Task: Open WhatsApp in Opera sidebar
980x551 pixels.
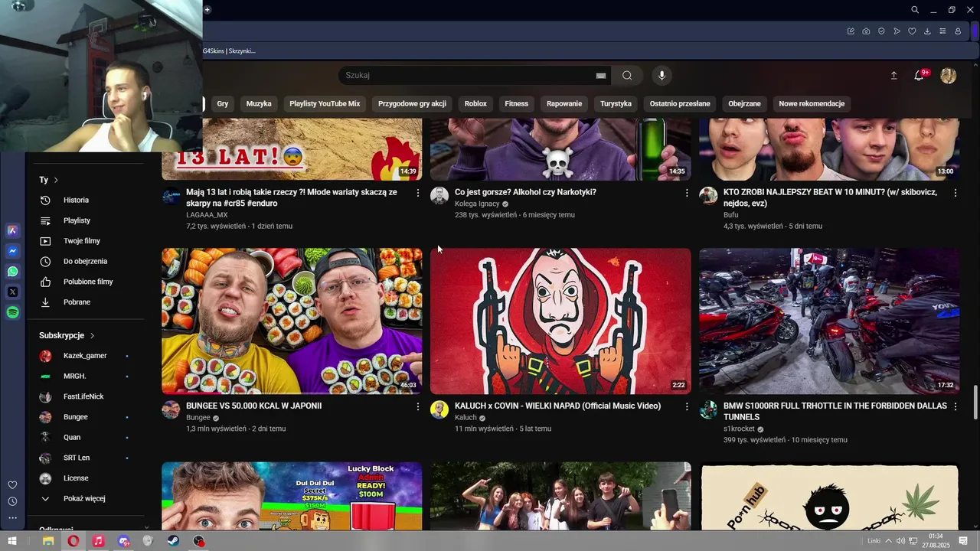Action: [x=13, y=272]
